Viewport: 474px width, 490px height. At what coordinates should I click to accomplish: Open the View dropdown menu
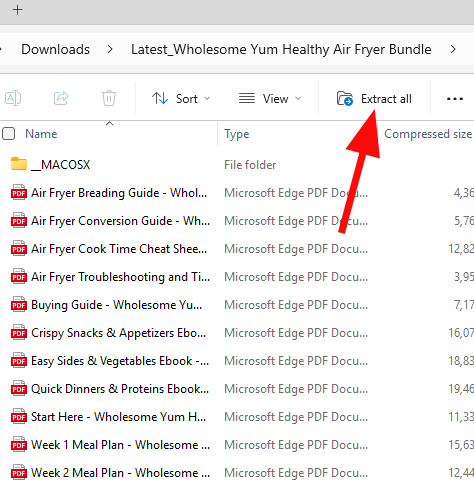[x=270, y=99]
